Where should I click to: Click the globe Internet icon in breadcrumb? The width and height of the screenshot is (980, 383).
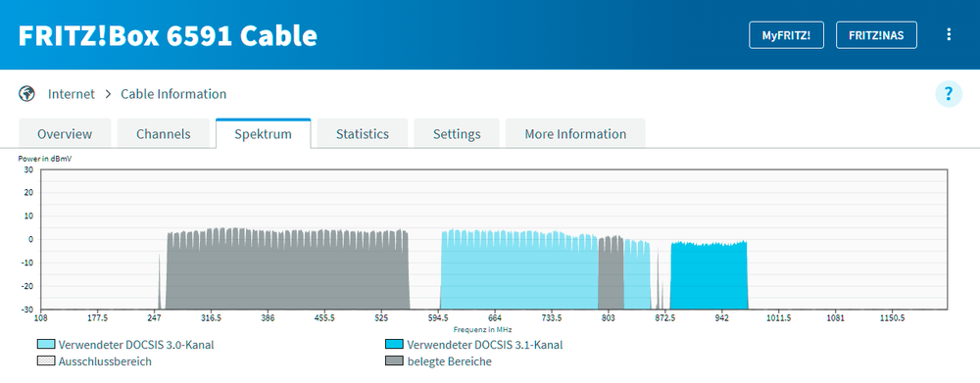[x=26, y=94]
